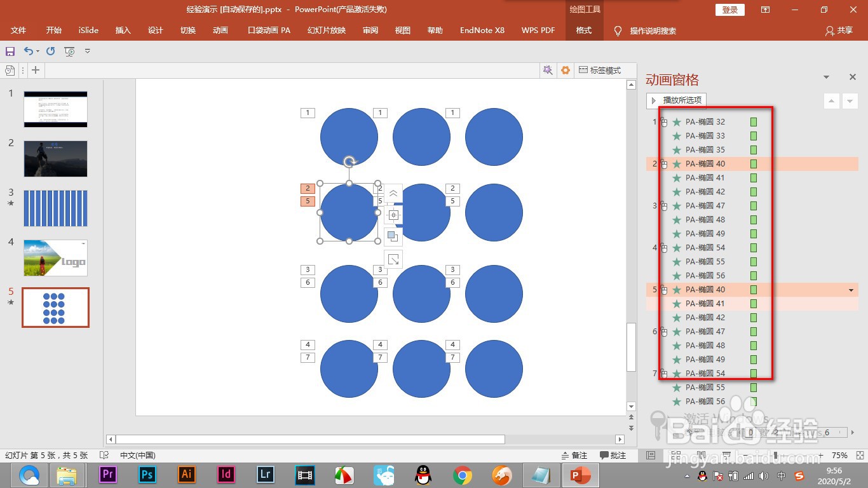Open the EndNote X8 tab

482,30
